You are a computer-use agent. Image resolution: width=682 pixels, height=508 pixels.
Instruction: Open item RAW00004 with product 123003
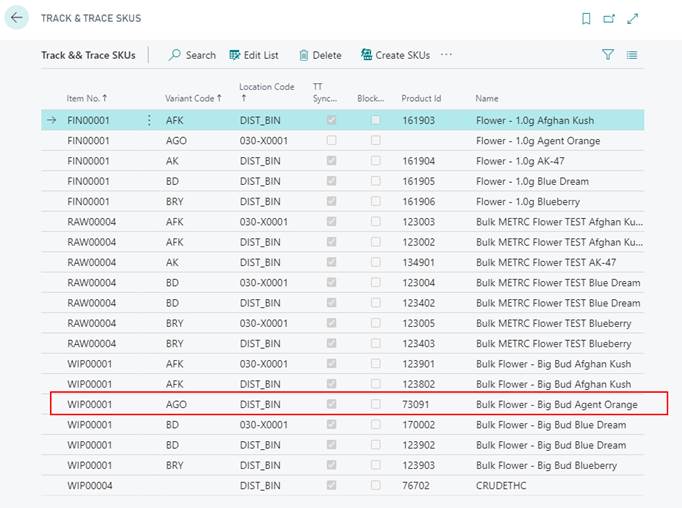[91, 222]
